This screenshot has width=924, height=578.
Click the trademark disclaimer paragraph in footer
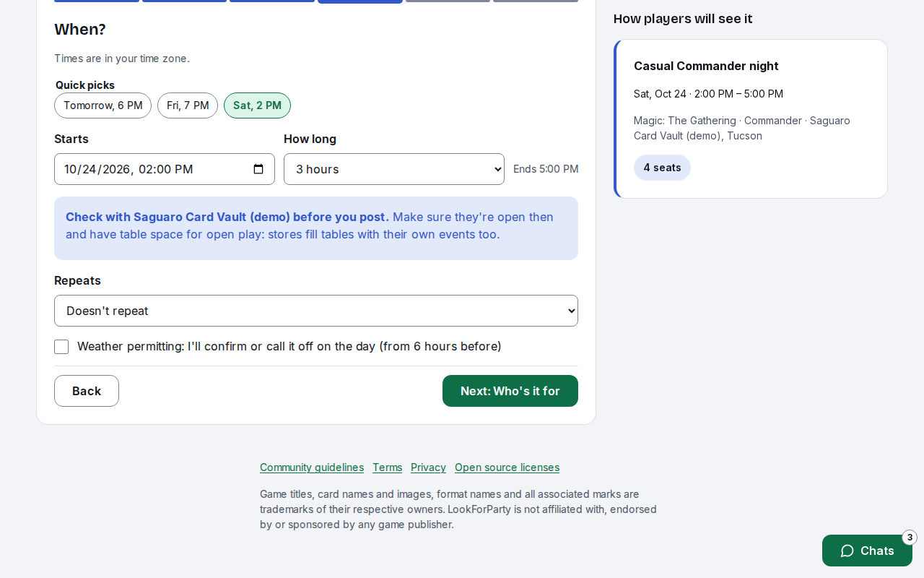pyautogui.click(x=458, y=509)
